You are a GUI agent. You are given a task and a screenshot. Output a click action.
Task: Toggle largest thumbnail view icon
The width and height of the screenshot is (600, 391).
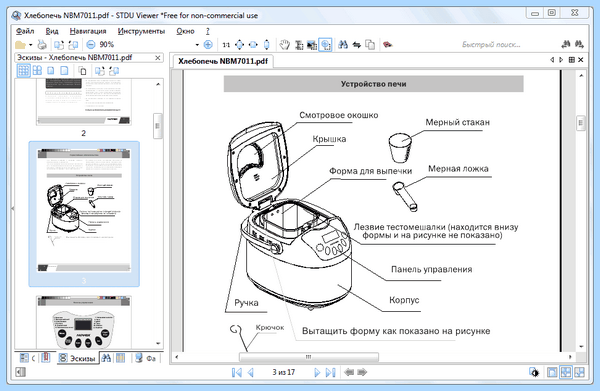click(64, 71)
